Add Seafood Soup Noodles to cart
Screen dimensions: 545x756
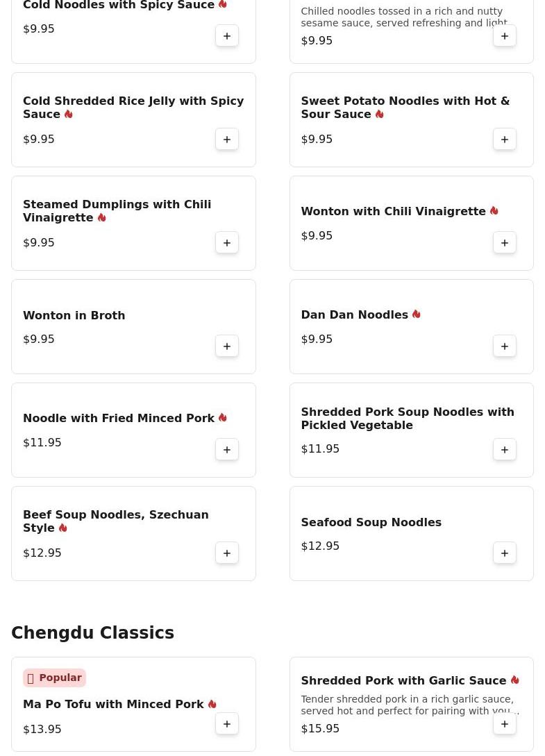coord(505,553)
